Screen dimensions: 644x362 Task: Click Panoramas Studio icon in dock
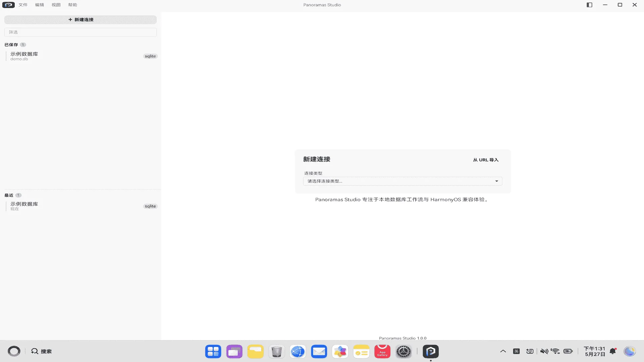click(431, 351)
